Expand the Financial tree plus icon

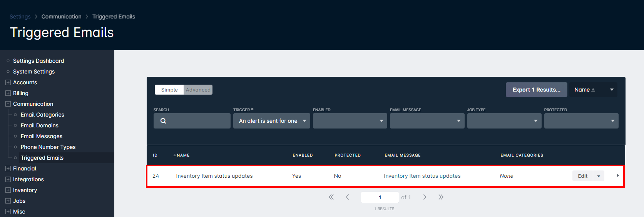click(8, 169)
